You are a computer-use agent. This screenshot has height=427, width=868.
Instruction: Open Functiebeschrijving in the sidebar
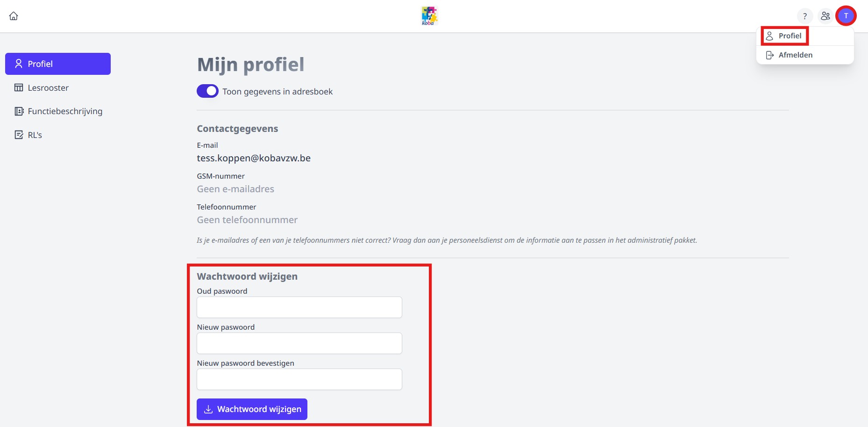point(65,111)
